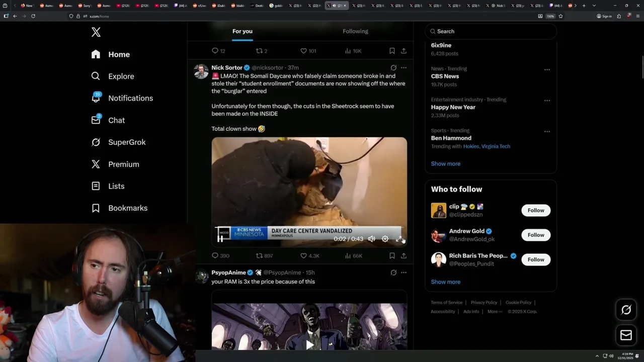Share Nick Sortor's post
Image resolution: width=644 pixels, height=362 pixels.
[404, 255]
